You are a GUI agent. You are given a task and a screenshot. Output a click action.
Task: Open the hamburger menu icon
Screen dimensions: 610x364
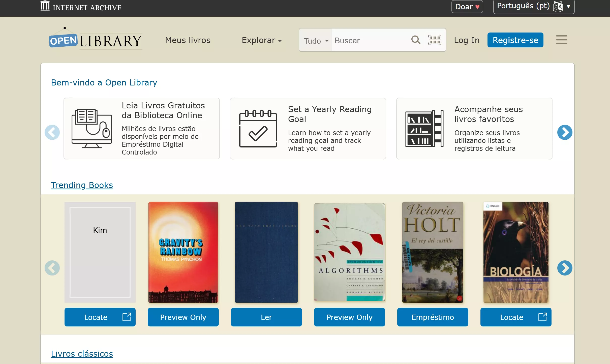[x=561, y=40]
